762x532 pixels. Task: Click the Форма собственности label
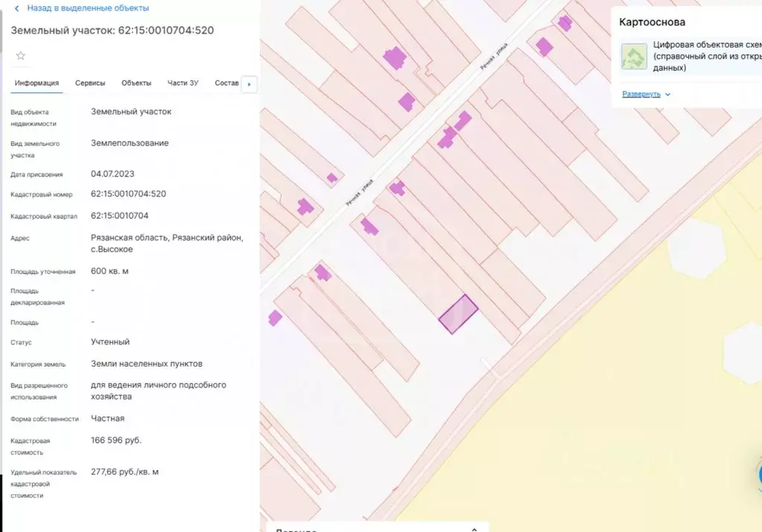pyautogui.click(x=45, y=419)
